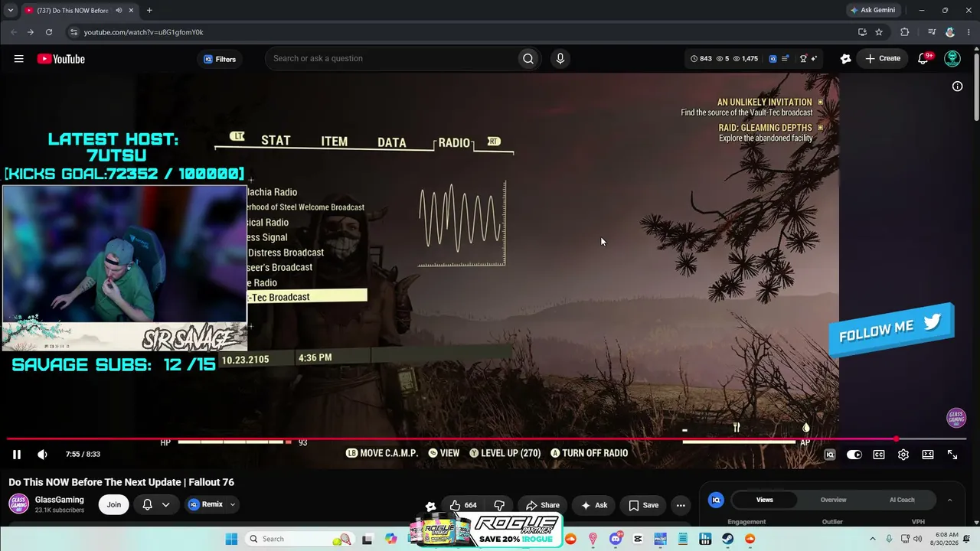Reload the page

coord(49,32)
